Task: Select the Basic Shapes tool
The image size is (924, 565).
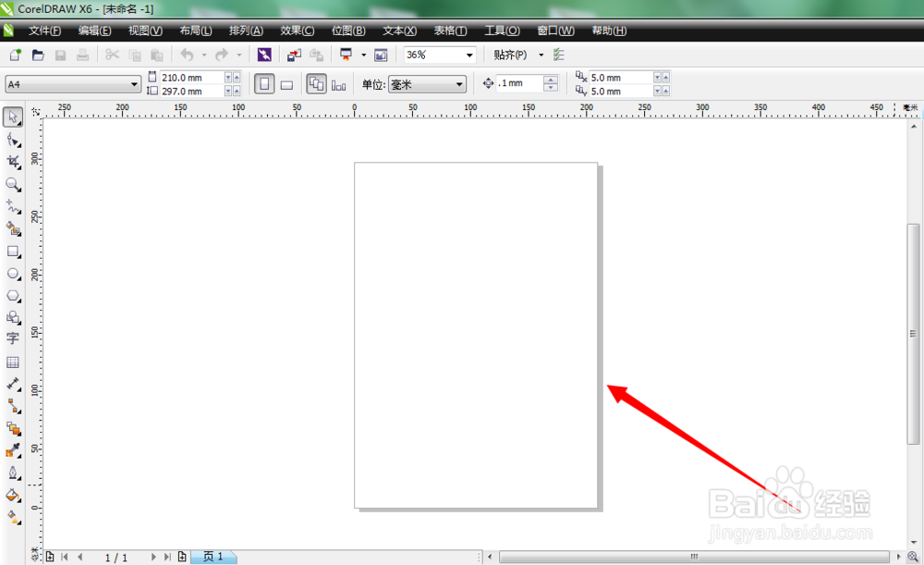Action: (x=13, y=317)
